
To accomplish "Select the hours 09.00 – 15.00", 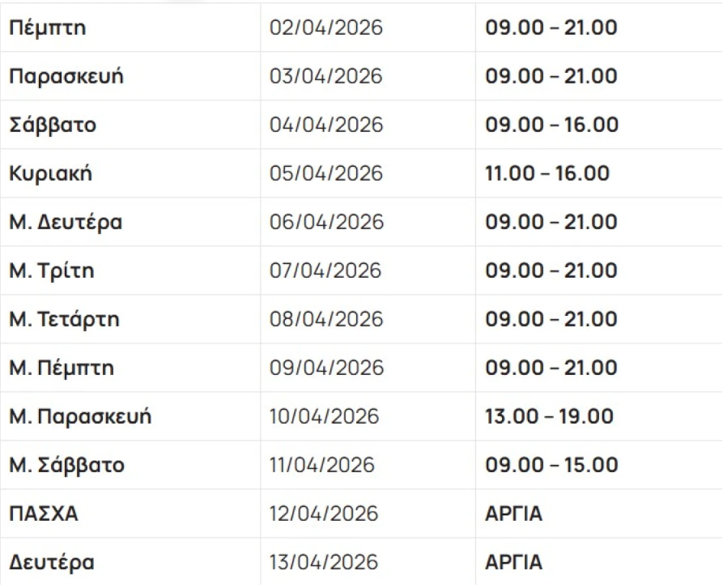I will point(551,466).
